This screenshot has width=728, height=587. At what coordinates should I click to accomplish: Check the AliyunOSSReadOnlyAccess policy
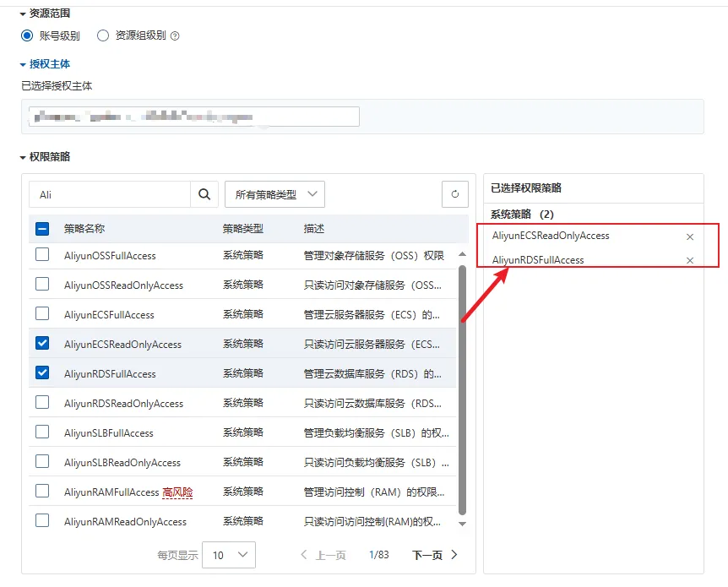click(42, 284)
